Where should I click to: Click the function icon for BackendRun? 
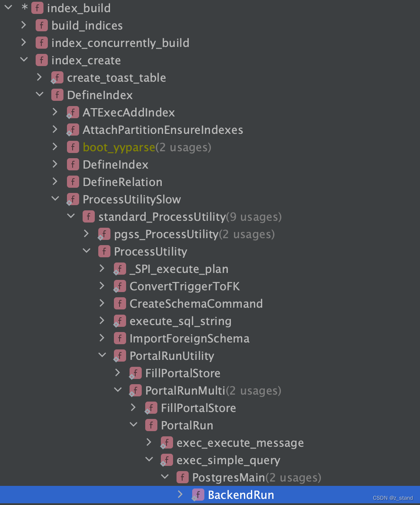[198, 495]
